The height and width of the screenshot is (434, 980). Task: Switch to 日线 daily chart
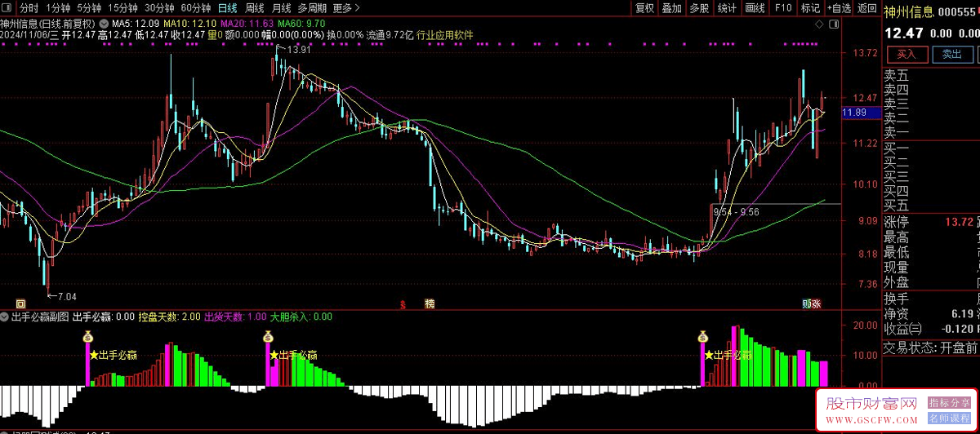[x=228, y=8]
